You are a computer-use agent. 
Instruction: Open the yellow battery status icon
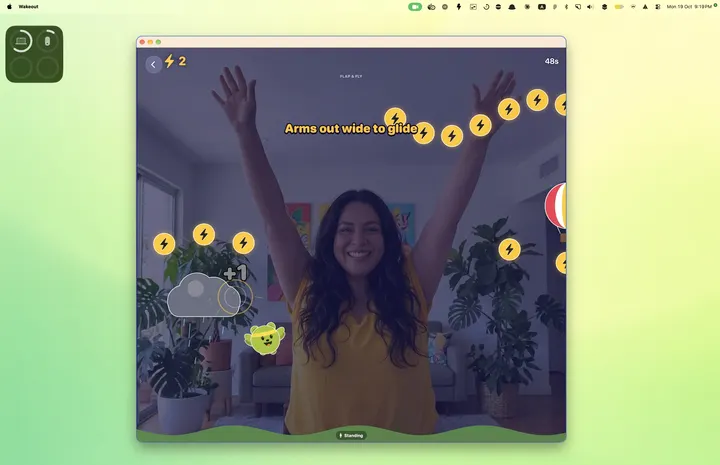click(619, 7)
